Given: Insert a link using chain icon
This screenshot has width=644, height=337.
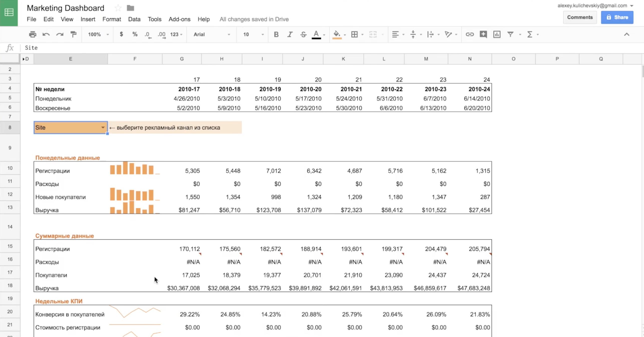Looking at the screenshot, I should click(x=469, y=34).
